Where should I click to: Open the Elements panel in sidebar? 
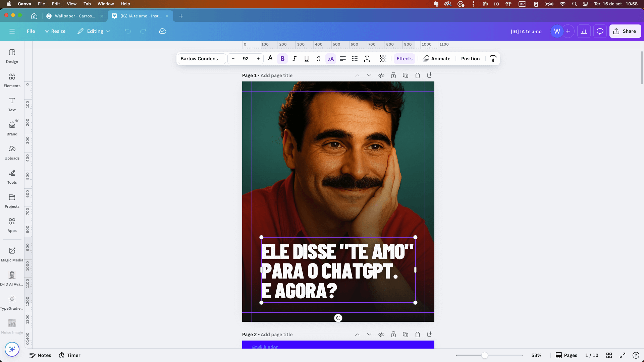click(x=12, y=80)
